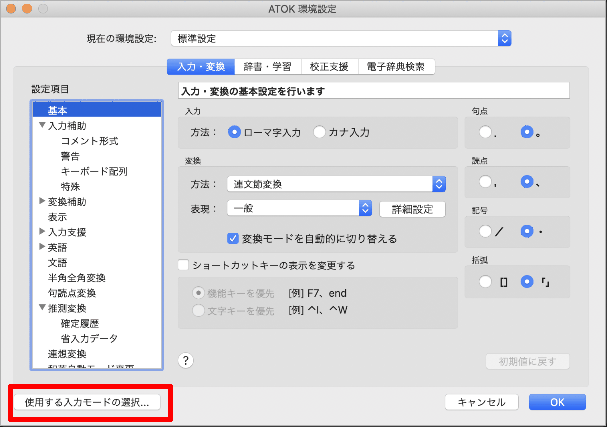
Task: Uncheck 変換モードを自動的に切り替える checkbox
Action: coord(232,239)
